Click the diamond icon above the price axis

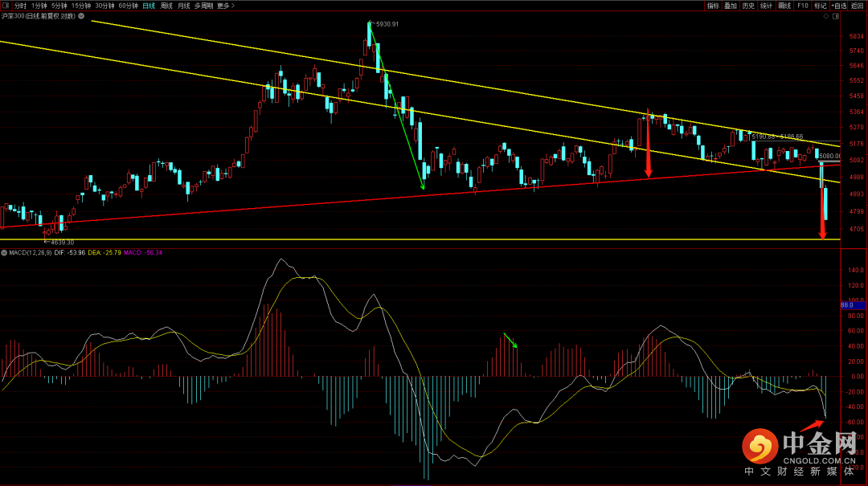point(826,17)
